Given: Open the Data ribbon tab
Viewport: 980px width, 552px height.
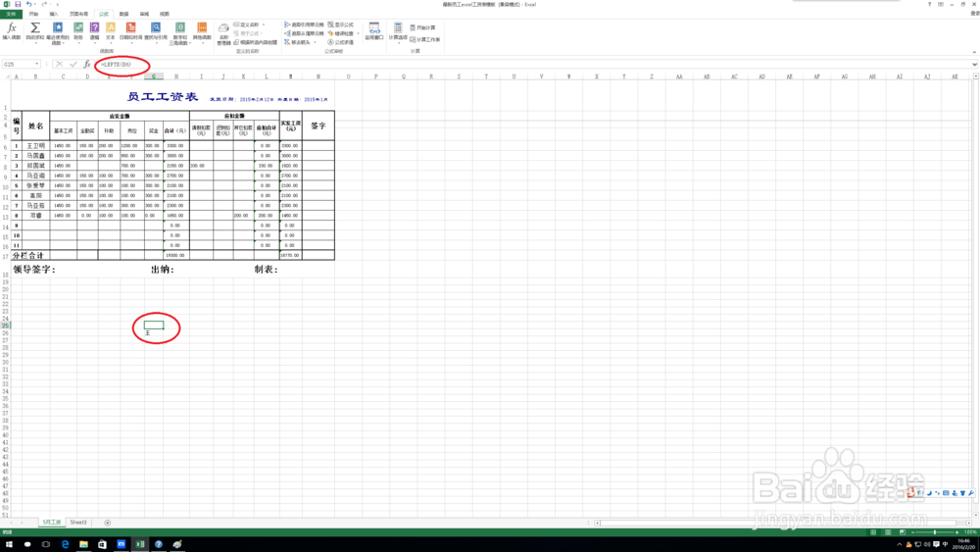Looking at the screenshot, I should [x=123, y=14].
